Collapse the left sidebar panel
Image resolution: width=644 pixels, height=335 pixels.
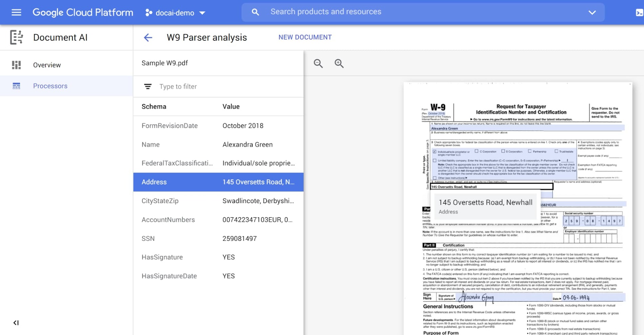16,322
